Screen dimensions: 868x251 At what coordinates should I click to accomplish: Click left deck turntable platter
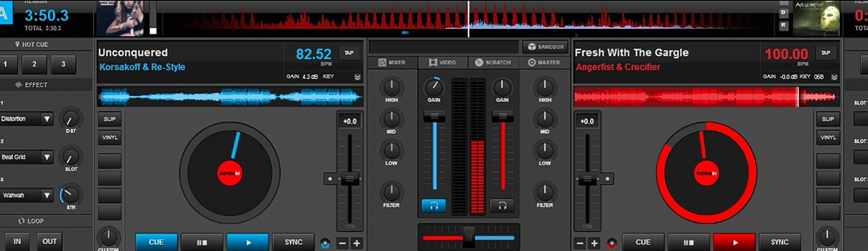coord(230,173)
